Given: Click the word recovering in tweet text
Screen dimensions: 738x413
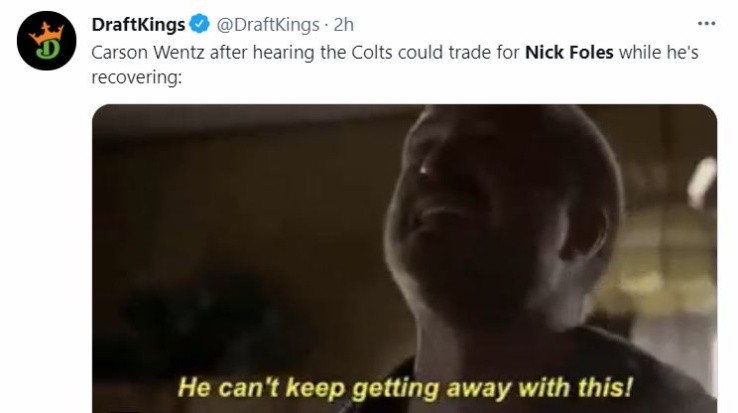Looking at the screenshot, I should (x=136, y=77).
